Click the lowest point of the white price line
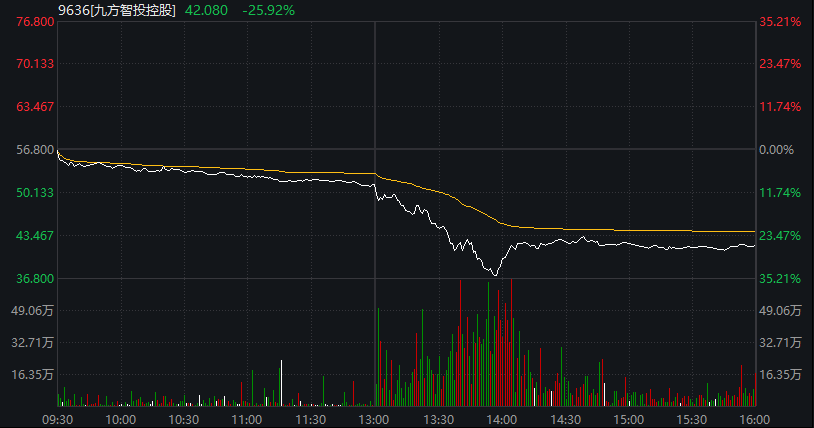The image size is (814, 428). 494,274
